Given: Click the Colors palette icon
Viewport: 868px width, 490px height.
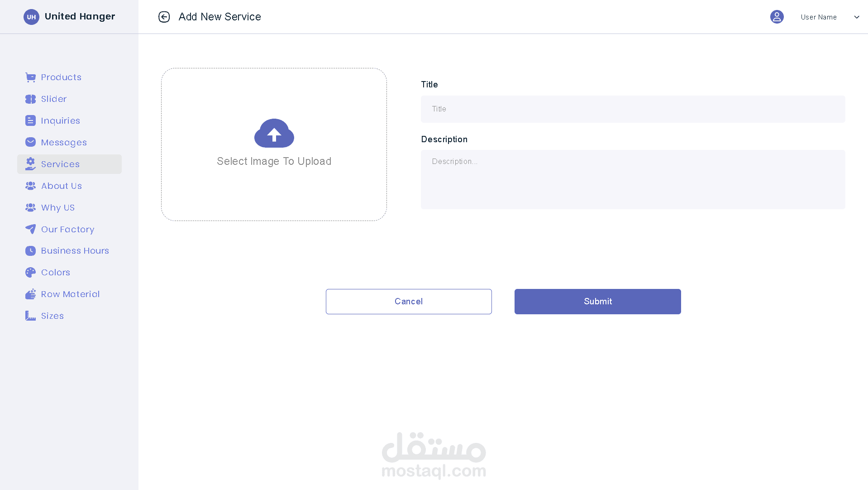Looking at the screenshot, I should 30,272.
